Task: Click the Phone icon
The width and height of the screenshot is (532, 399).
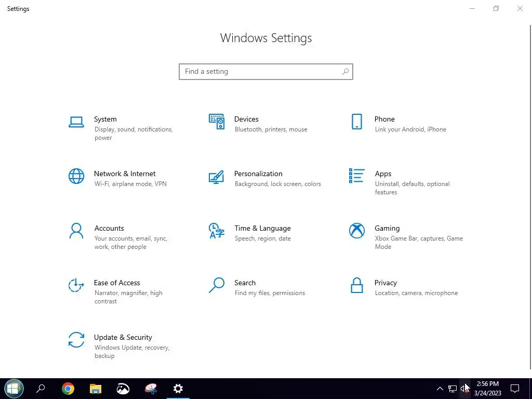Action: point(356,122)
